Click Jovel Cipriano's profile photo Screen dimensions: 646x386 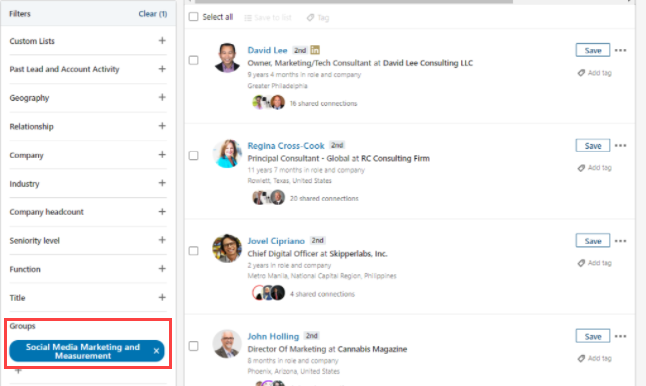(x=227, y=248)
